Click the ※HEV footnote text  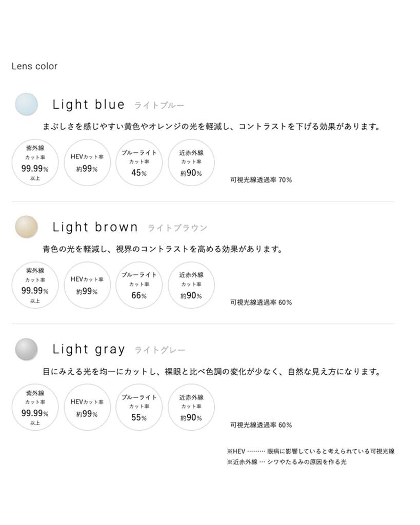[310, 452]
